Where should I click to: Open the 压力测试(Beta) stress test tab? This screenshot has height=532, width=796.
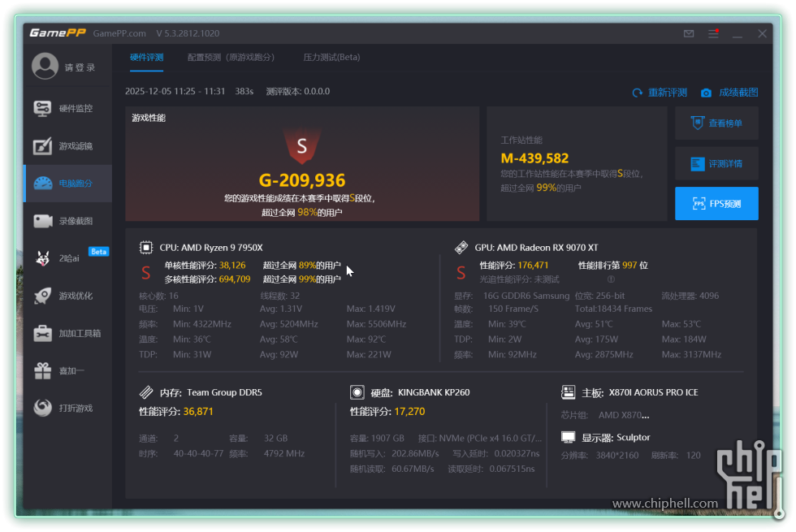(x=331, y=58)
